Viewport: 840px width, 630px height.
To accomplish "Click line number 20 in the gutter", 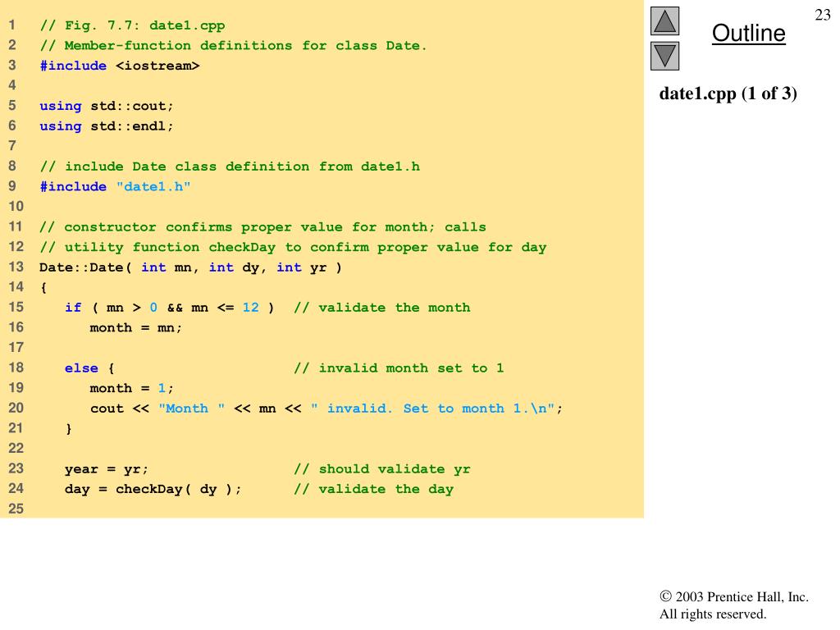I will (x=16, y=409).
